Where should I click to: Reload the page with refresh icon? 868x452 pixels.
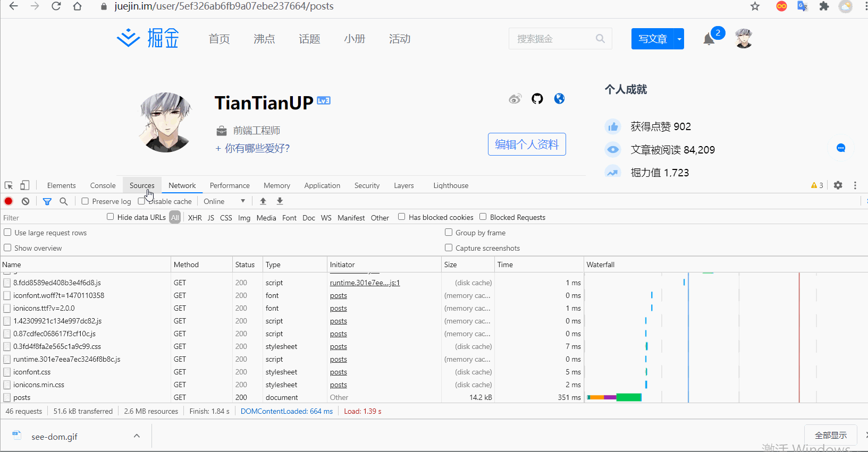tap(56, 6)
